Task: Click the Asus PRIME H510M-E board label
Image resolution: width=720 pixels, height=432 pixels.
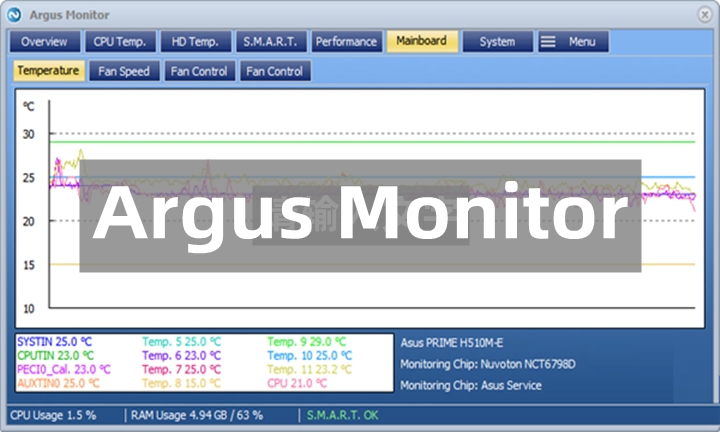Action: pos(452,343)
